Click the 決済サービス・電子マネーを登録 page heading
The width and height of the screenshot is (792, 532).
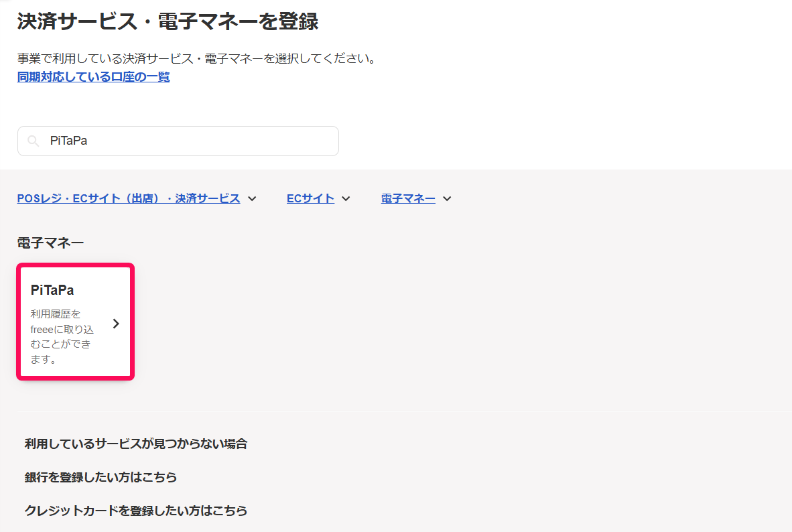tap(168, 21)
